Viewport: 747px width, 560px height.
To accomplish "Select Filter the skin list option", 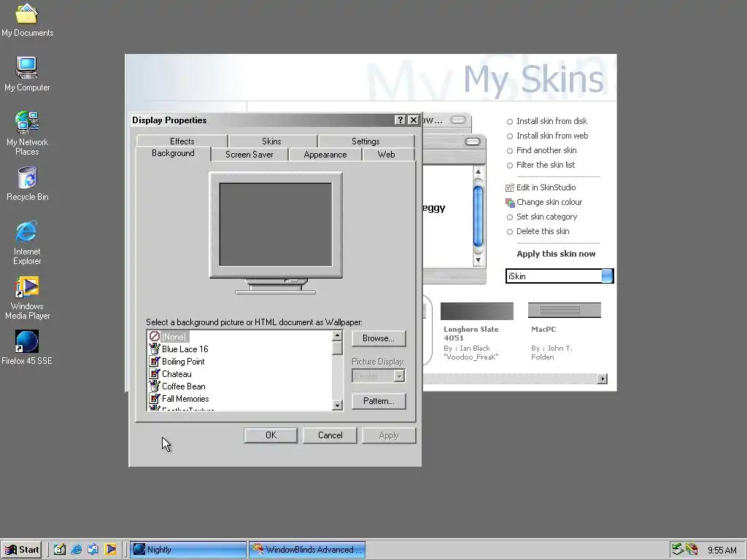I will (x=541, y=165).
